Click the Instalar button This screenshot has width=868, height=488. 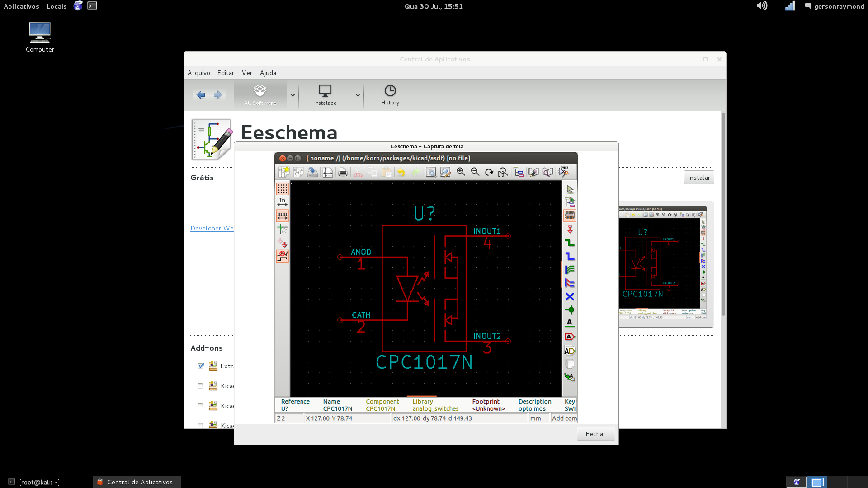(x=699, y=178)
